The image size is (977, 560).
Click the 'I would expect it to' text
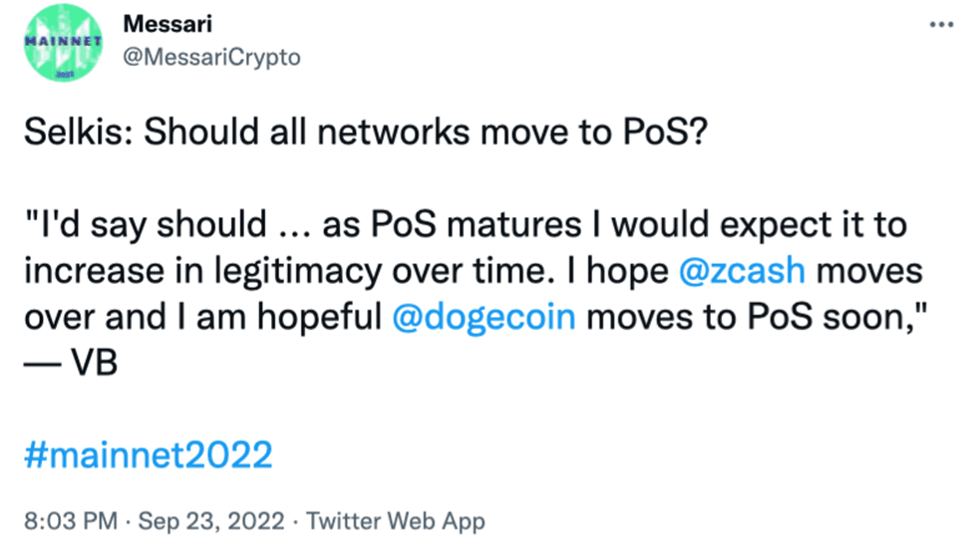[750, 224]
